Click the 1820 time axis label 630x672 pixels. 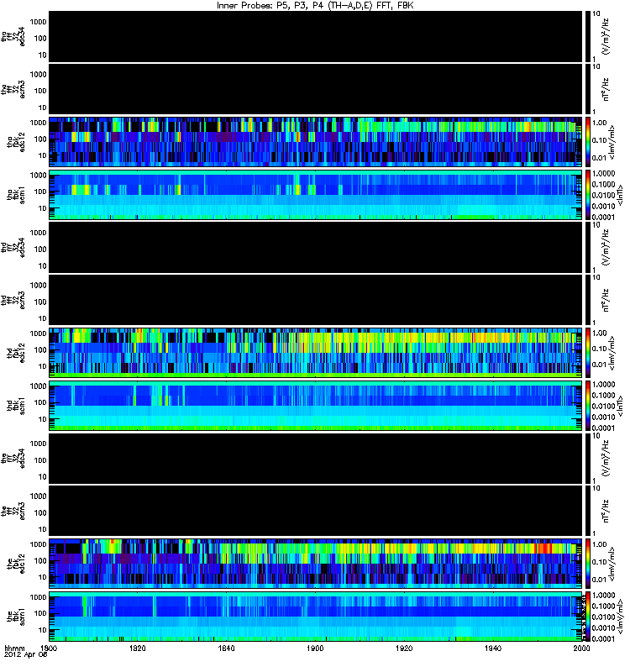point(138,648)
